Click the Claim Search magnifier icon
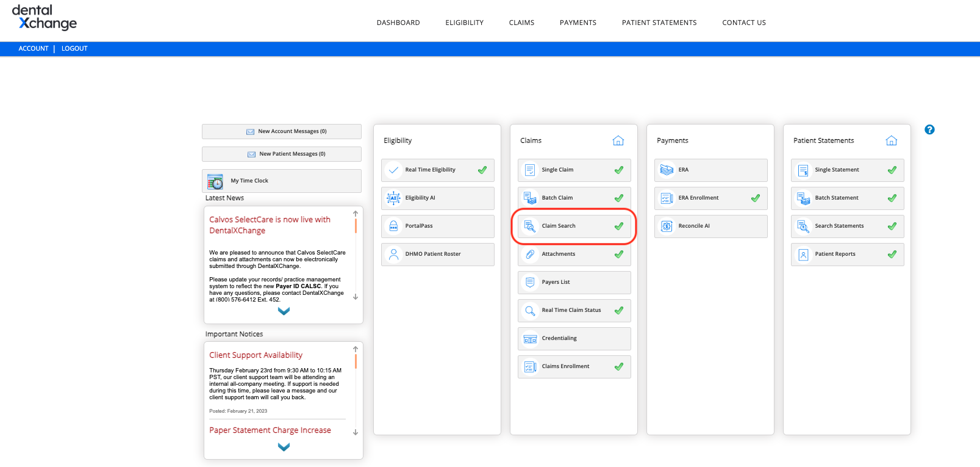 (531, 226)
